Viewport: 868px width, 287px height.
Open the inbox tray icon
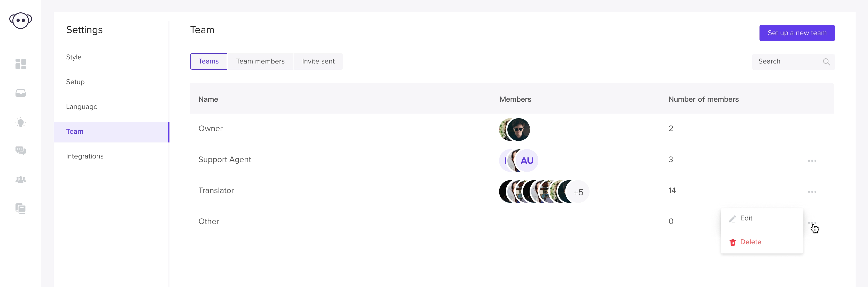[21, 93]
